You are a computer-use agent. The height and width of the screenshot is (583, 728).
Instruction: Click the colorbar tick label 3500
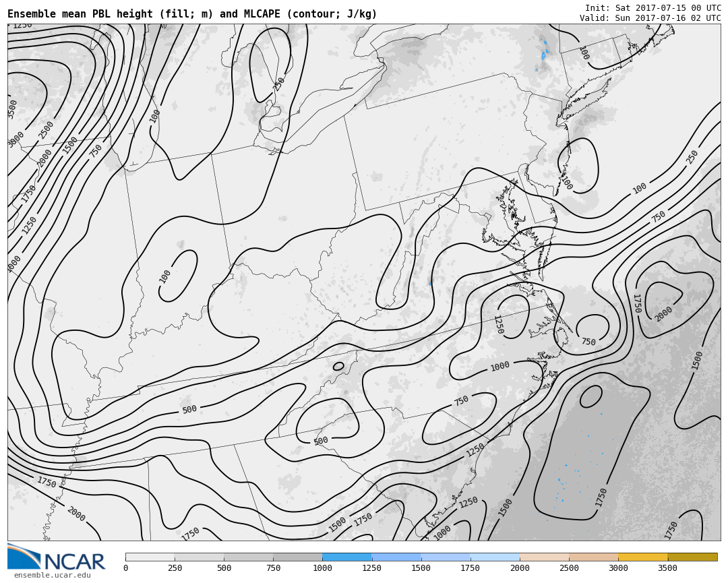tap(667, 567)
